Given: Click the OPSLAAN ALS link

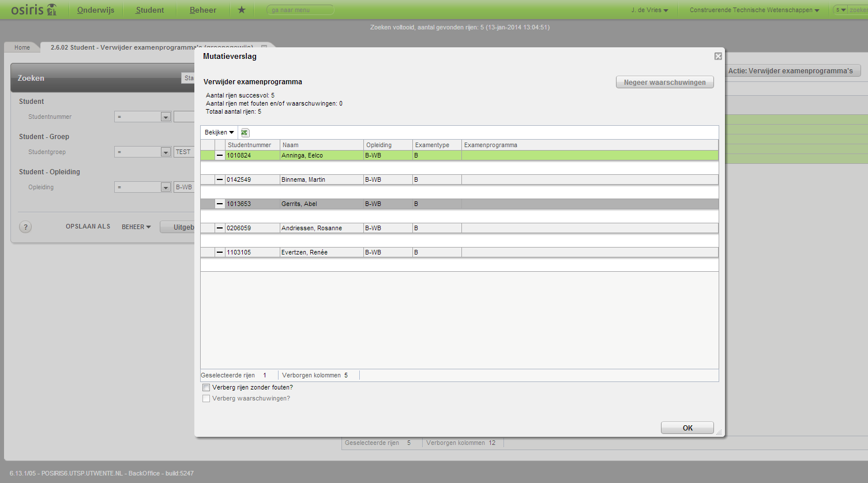Looking at the screenshot, I should coord(88,227).
